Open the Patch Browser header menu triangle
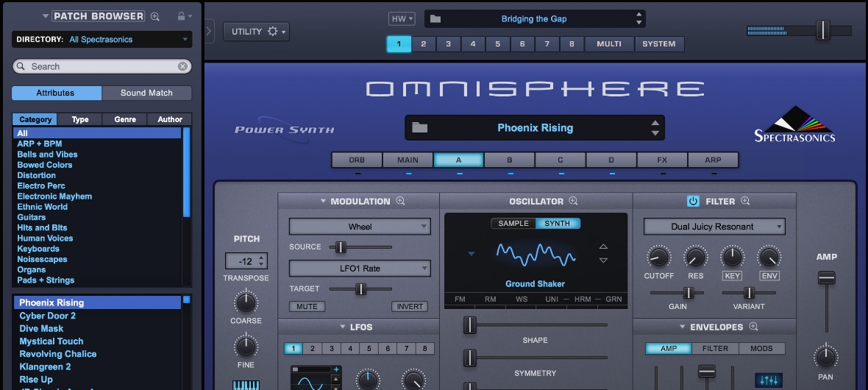 46,17
